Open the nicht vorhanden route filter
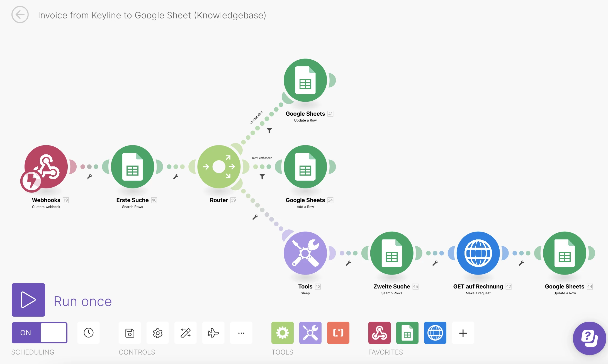This screenshot has height=364, width=608. (262, 176)
